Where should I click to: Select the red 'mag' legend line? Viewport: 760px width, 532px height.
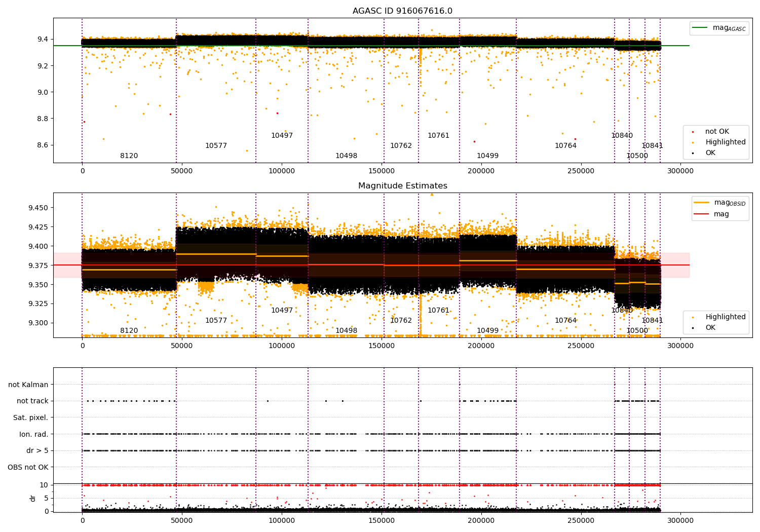click(x=702, y=214)
